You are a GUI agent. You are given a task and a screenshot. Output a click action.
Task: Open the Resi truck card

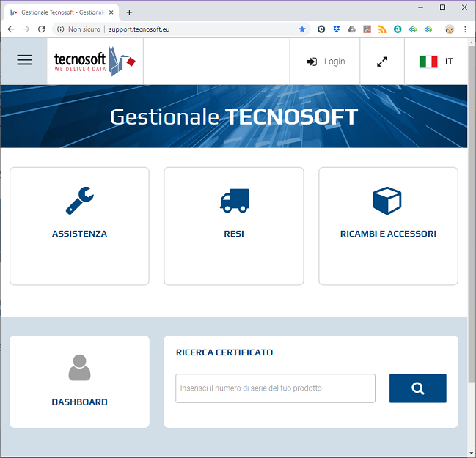pos(234,226)
